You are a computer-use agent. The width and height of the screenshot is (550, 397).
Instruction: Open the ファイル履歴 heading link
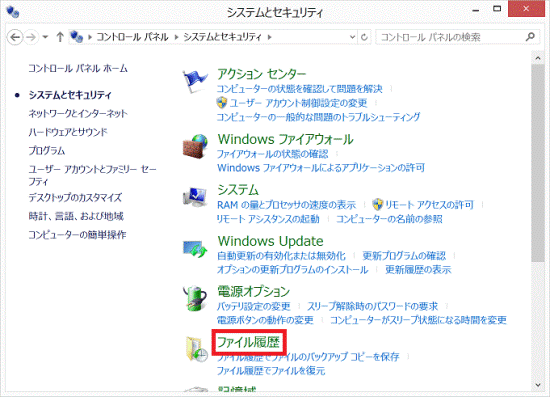tap(249, 342)
